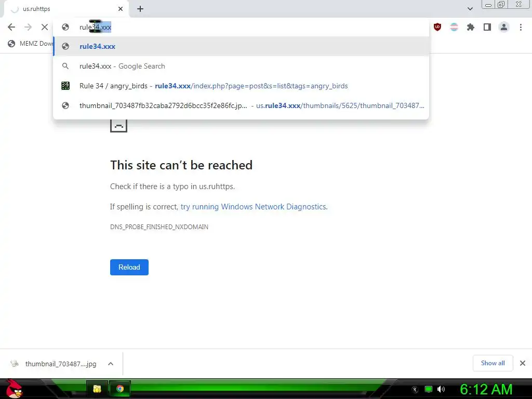This screenshot has height=399, width=532.
Task: Close the us.ruhttps tab
Action: coord(121,9)
